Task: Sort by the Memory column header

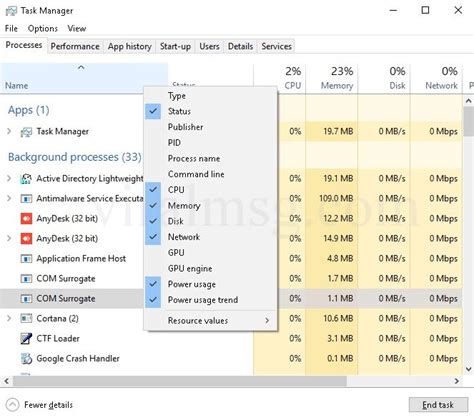Action: click(x=332, y=78)
